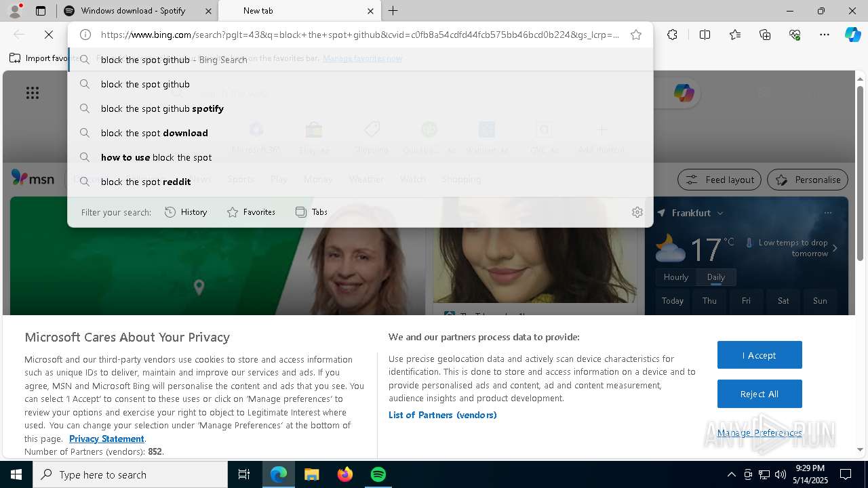
Task: Select Today in weather forecast
Action: tap(673, 301)
